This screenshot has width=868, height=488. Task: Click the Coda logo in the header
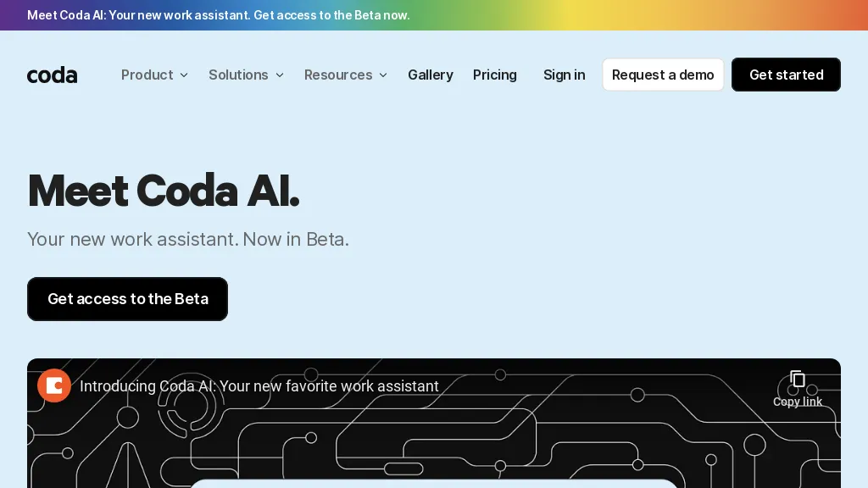pos(52,75)
